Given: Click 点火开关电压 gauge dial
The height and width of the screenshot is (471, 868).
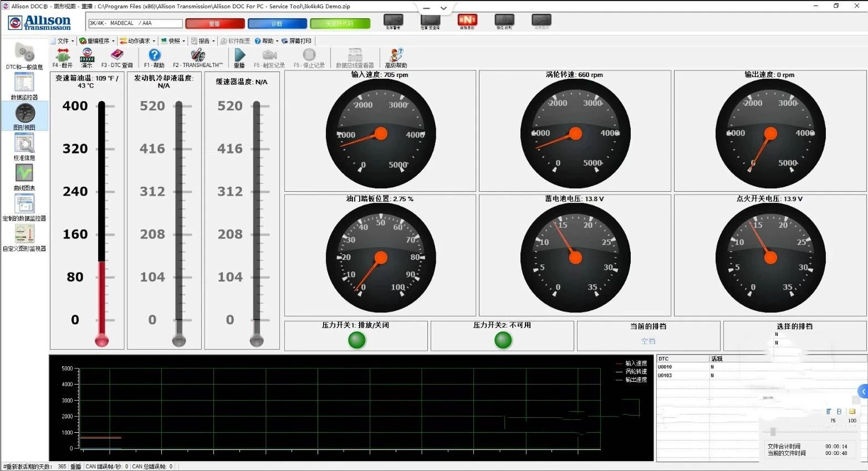Looking at the screenshot, I should (770, 258).
